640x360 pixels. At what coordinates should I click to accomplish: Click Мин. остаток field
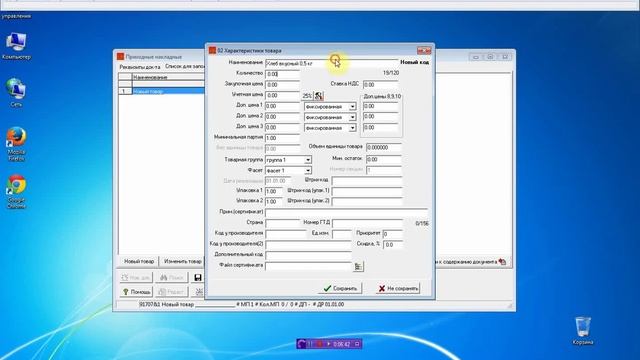click(x=384, y=159)
